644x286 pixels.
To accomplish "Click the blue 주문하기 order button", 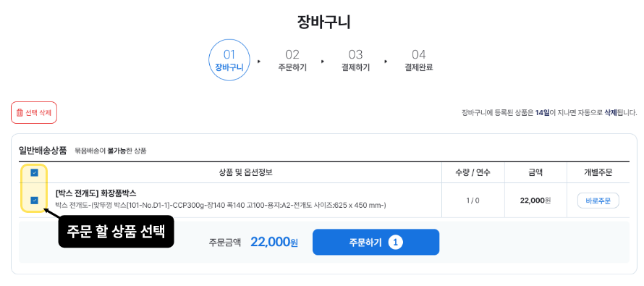I will [376, 242].
